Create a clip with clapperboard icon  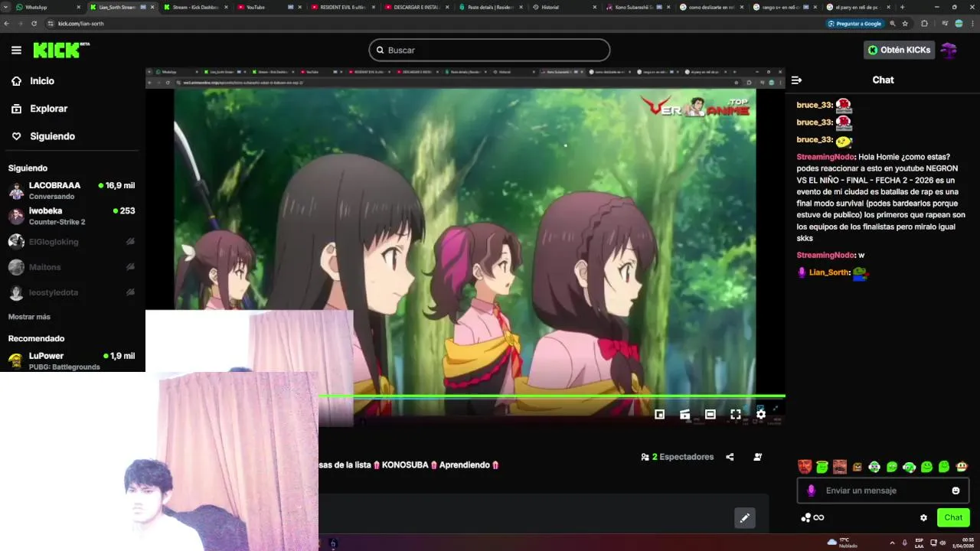685,414
